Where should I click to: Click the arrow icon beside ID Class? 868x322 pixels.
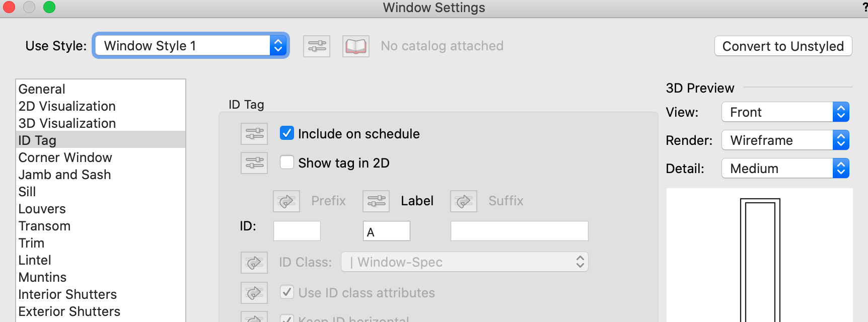[x=254, y=262]
